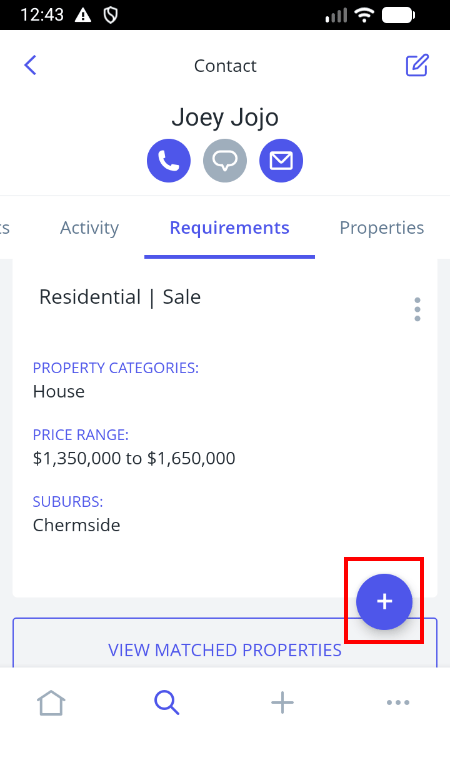
Task: Tap the plus icon in bottom navigation
Action: click(x=282, y=703)
